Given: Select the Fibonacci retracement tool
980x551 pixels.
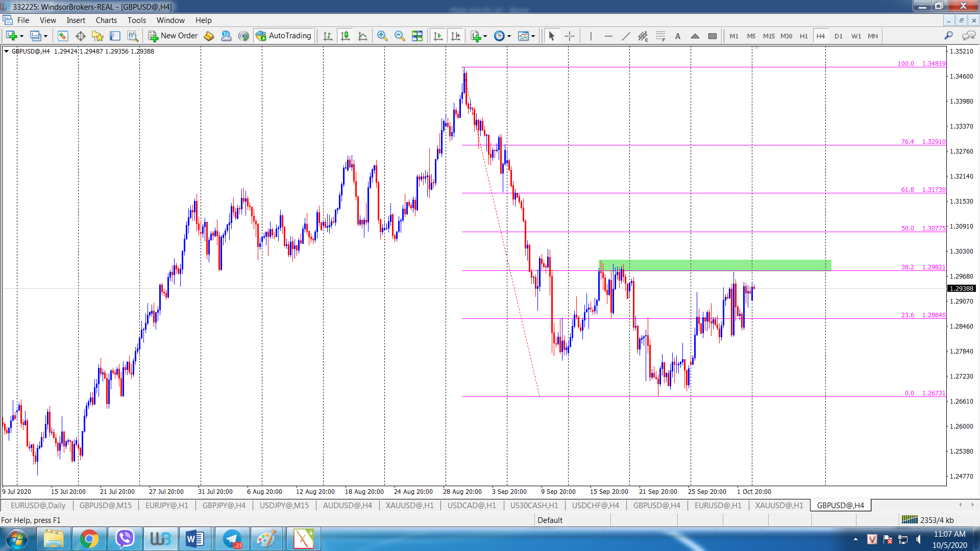Looking at the screenshot, I should [x=660, y=36].
